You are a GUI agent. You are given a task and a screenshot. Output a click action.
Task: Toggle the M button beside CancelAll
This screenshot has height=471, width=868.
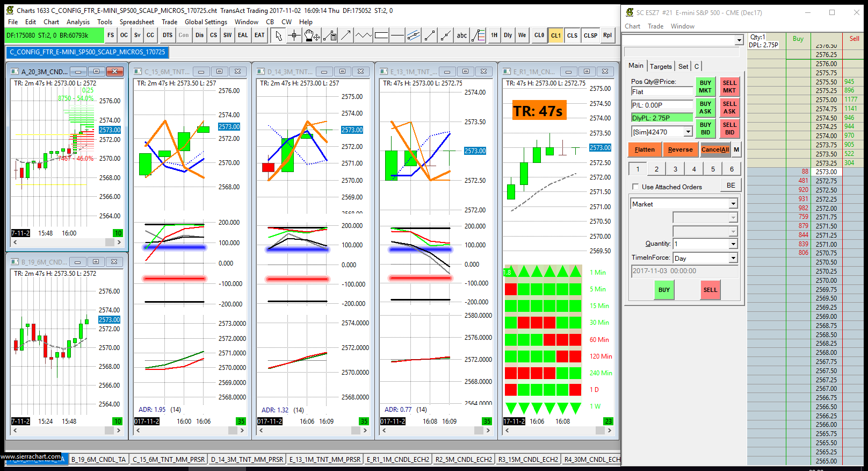(736, 150)
